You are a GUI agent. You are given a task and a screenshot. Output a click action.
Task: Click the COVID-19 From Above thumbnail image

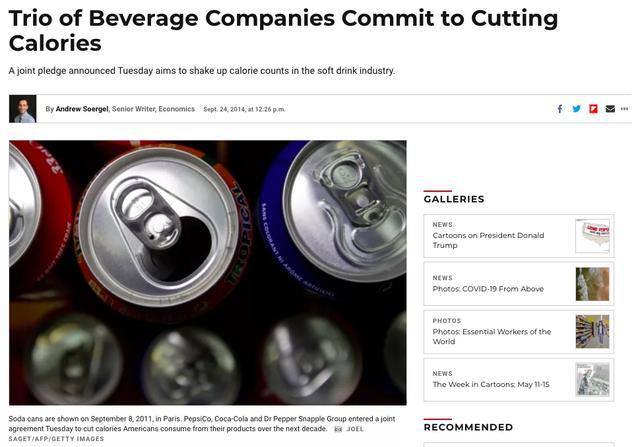[x=592, y=284]
